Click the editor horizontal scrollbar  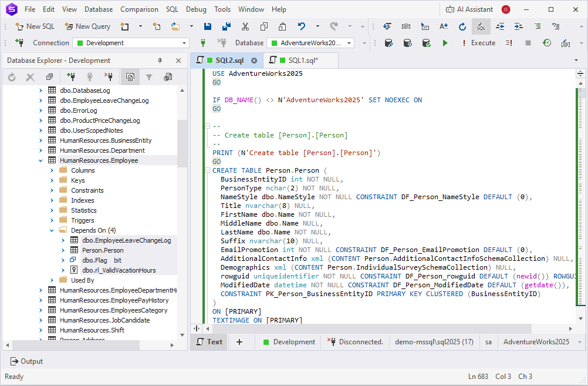pos(371,328)
